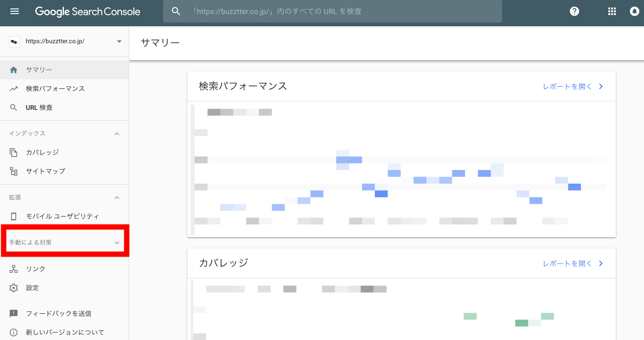This screenshot has width=644, height=340.
Task: Click the gear icon beside 設定
Action: coord(14,288)
